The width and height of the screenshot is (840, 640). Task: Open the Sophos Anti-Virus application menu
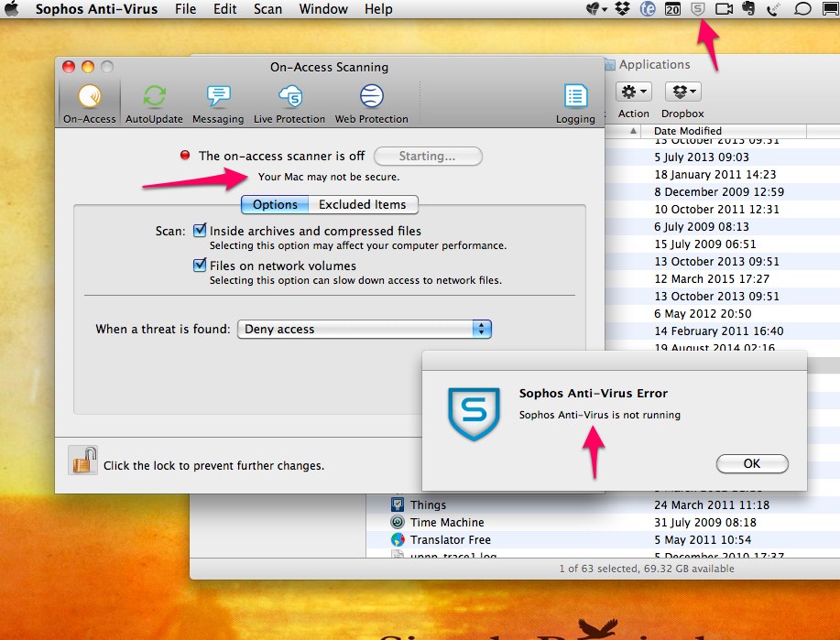(x=96, y=9)
